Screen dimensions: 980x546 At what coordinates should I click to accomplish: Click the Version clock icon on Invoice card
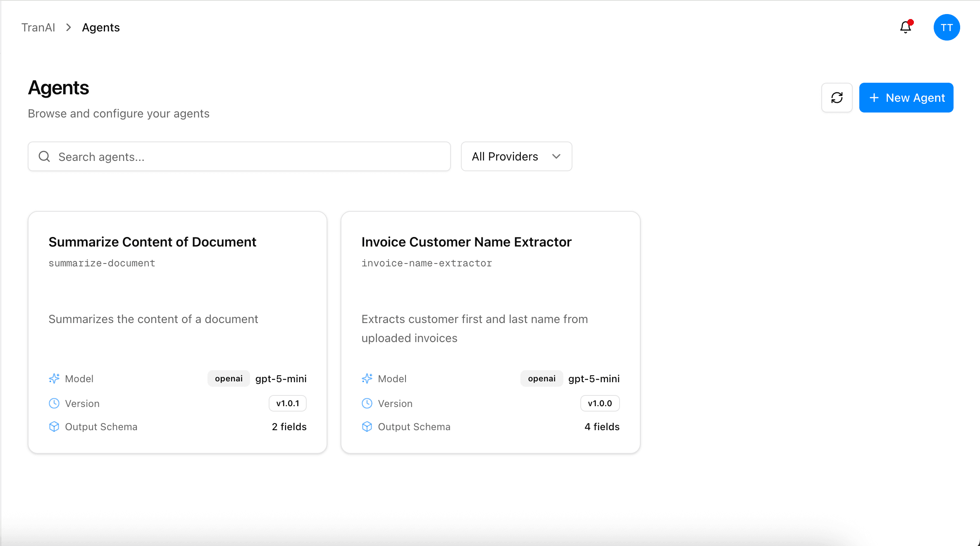(x=367, y=403)
